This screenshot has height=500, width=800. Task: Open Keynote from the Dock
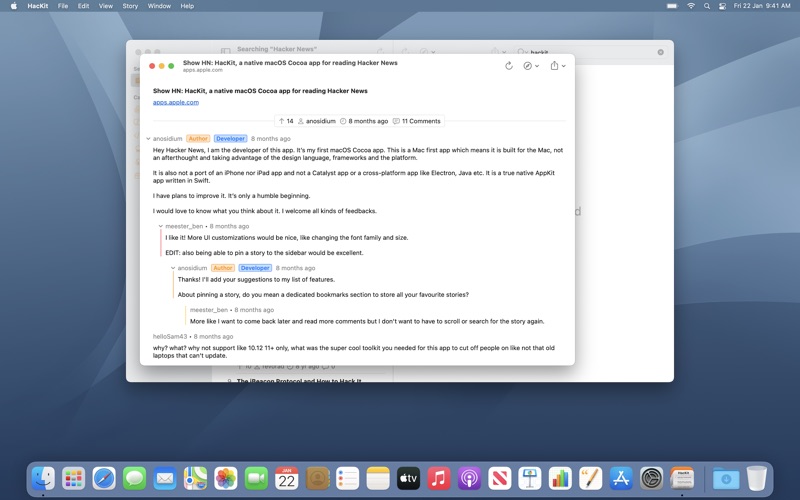tap(530, 479)
